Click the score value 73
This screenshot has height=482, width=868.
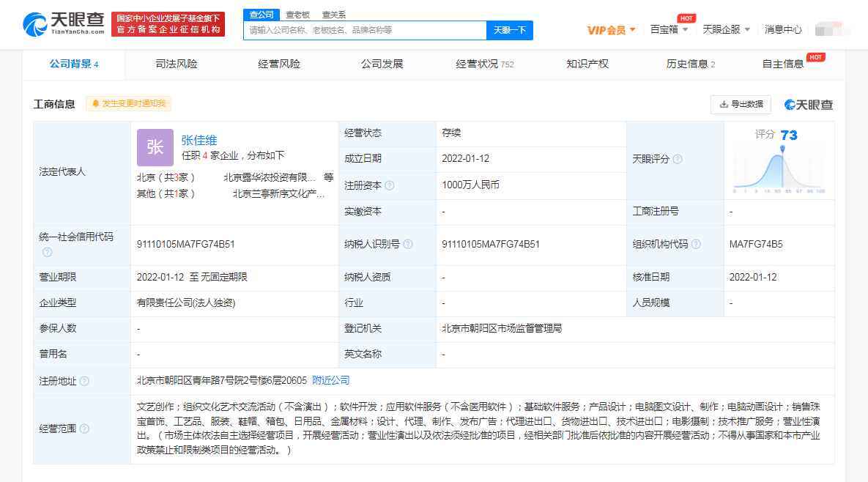[x=789, y=135]
